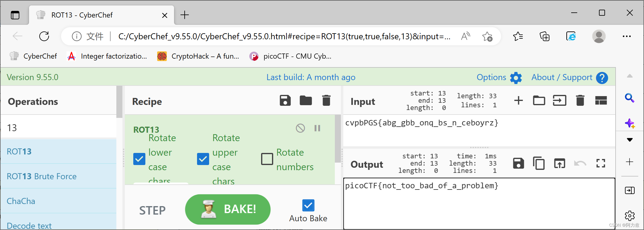Undo the output-to-input switch

point(580,164)
